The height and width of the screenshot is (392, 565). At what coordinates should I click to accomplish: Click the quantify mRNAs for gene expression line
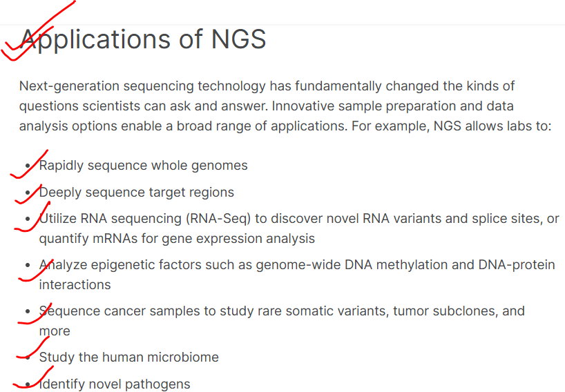177,239
